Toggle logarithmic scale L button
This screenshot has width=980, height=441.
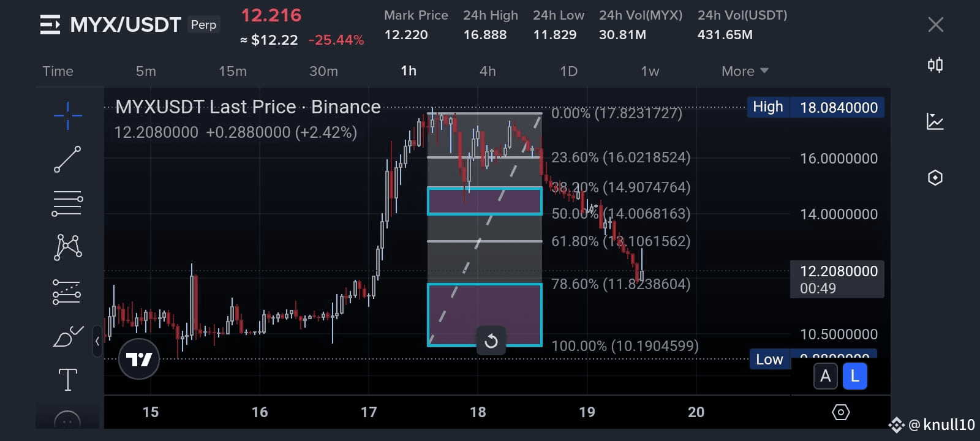(x=855, y=376)
